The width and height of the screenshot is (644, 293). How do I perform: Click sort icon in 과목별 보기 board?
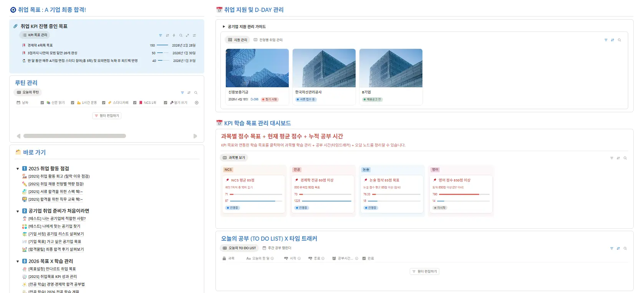coord(618,158)
